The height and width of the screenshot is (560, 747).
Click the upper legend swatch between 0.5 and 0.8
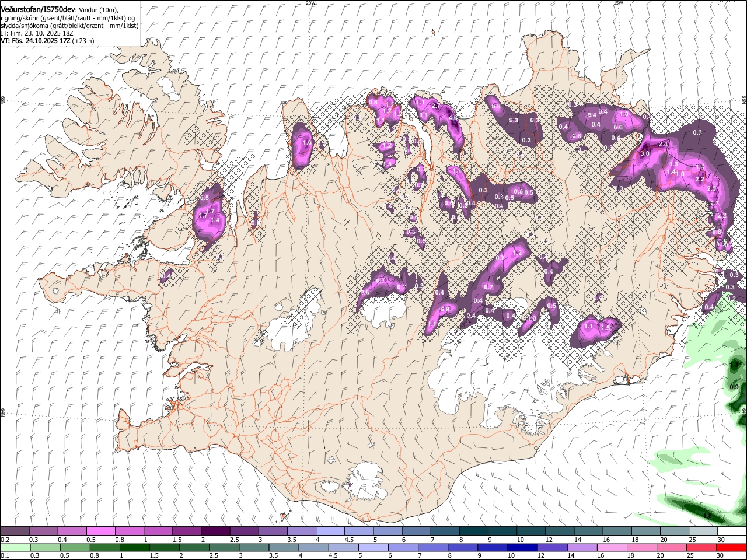pyautogui.click(x=100, y=531)
